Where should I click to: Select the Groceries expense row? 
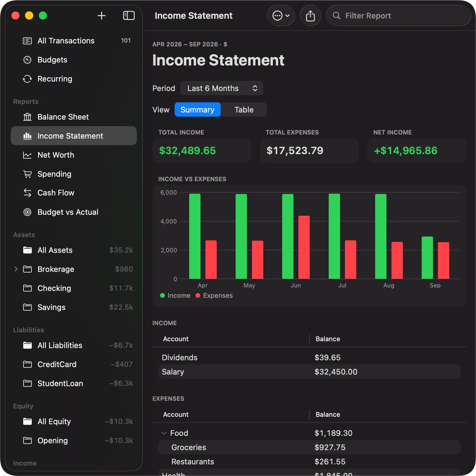click(x=309, y=447)
